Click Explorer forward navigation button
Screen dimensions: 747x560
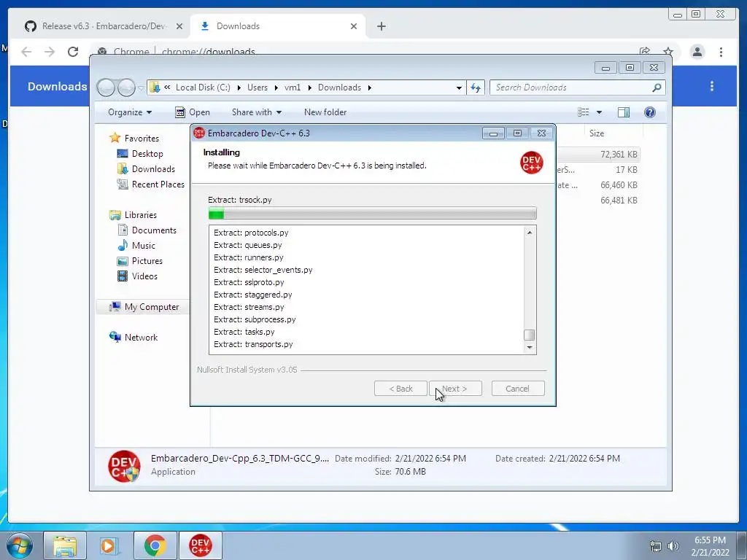pyautogui.click(x=126, y=87)
